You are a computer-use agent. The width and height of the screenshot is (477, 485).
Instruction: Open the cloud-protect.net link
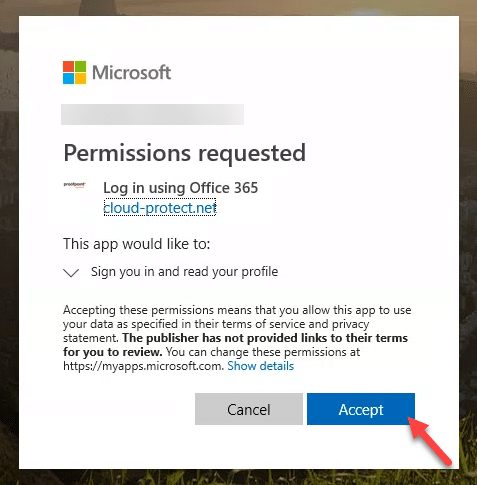tap(160, 208)
